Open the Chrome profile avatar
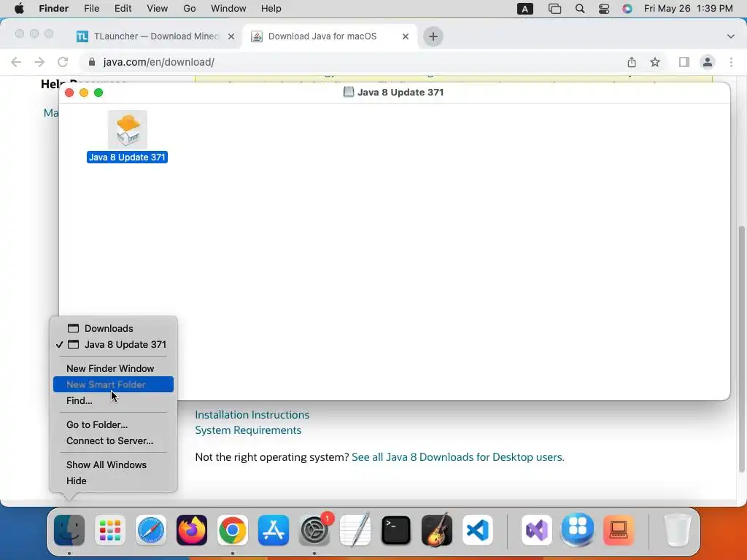This screenshot has height=560, width=747. (708, 62)
